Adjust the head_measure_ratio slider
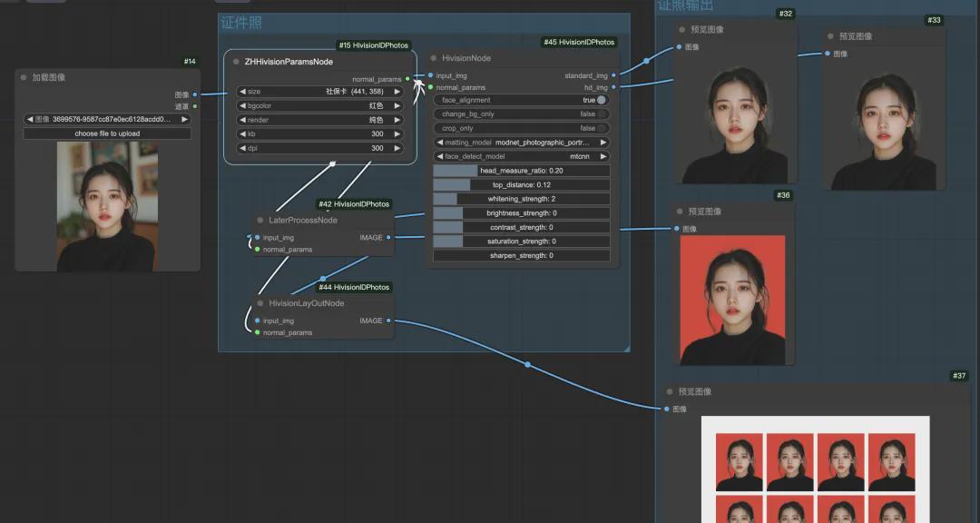 [521, 170]
